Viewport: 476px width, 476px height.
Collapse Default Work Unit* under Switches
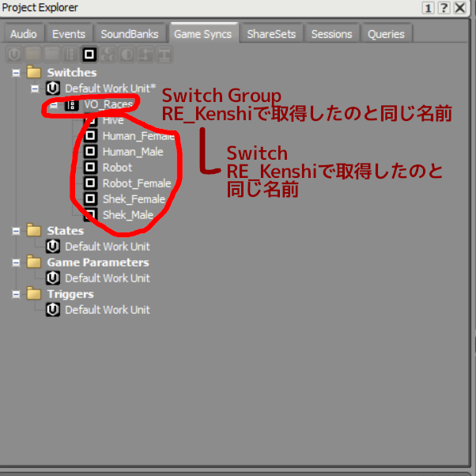(35, 89)
